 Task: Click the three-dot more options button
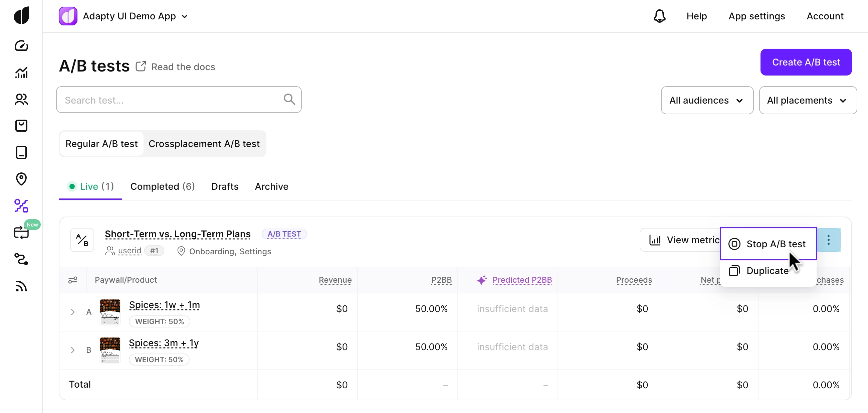pos(828,240)
